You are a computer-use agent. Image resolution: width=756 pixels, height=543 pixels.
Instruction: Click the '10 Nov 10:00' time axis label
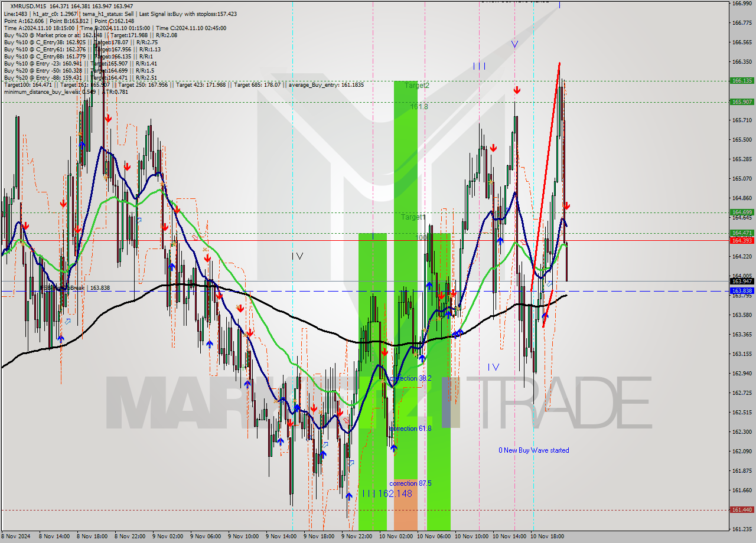[x=472, y=537]
